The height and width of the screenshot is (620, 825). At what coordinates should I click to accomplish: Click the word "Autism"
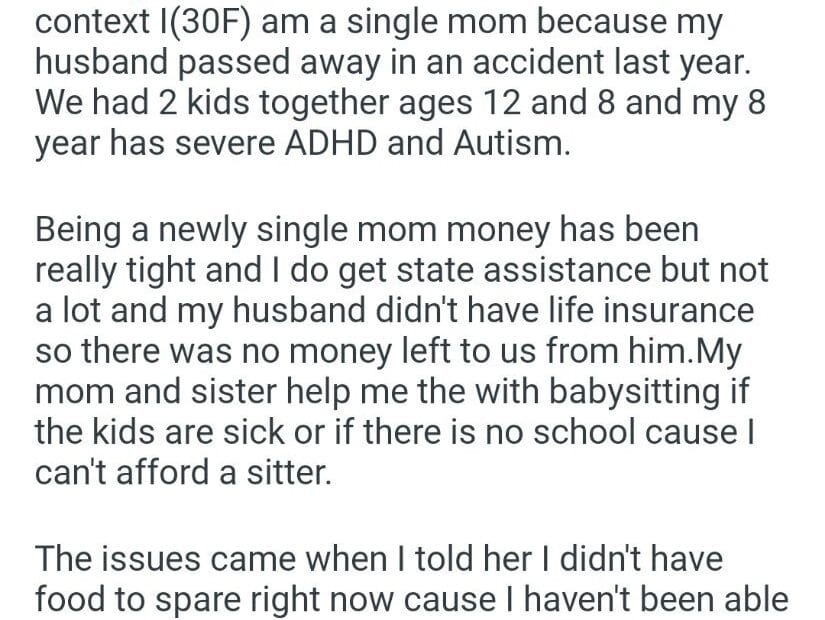click(x=508, y=141)
